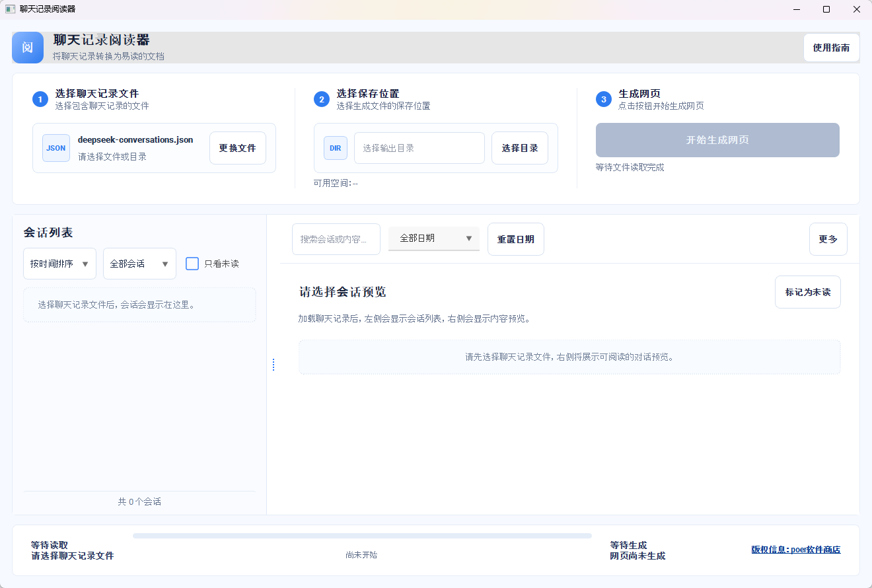Click the step 2 number badge

tap(322, 99)
